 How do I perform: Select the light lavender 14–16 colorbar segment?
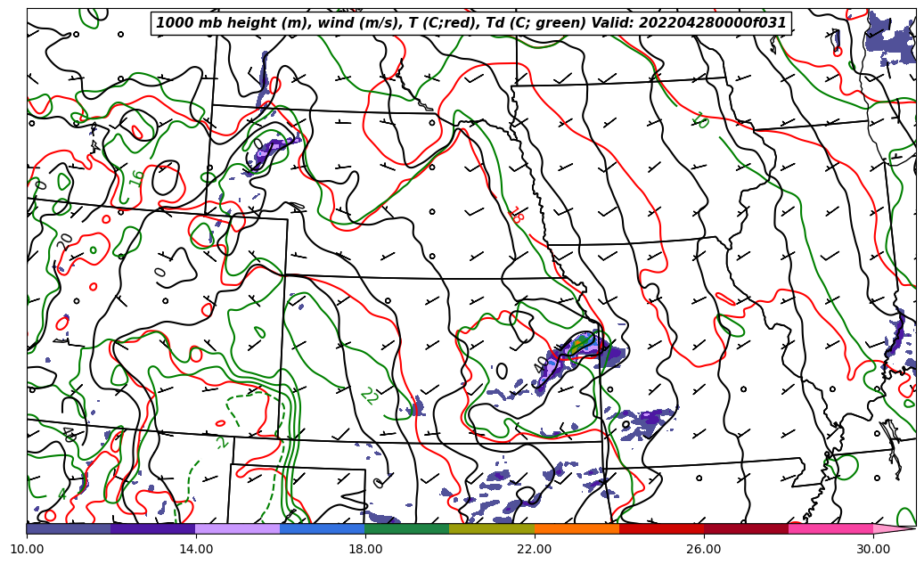(238, 528)
